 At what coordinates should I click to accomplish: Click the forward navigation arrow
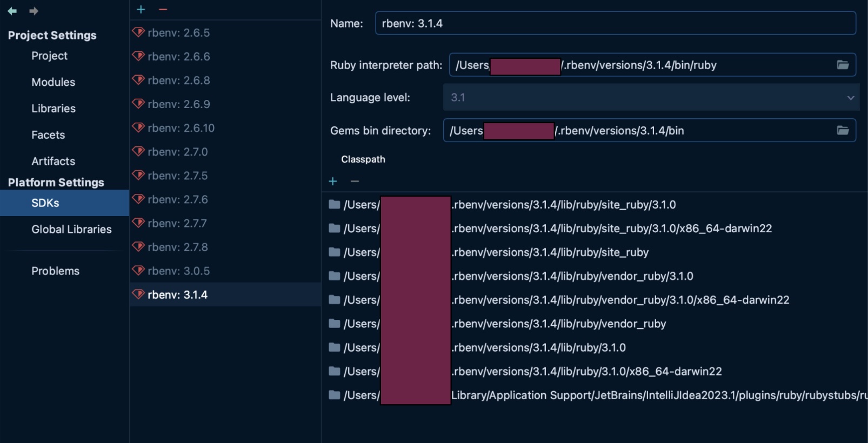pos(34,11)
